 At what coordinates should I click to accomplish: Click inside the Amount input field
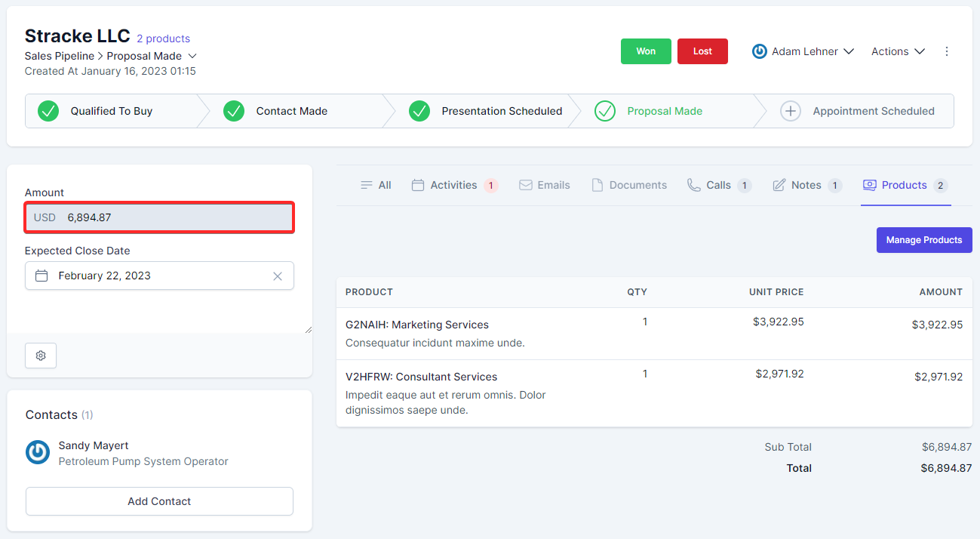[x=158, y=217]
